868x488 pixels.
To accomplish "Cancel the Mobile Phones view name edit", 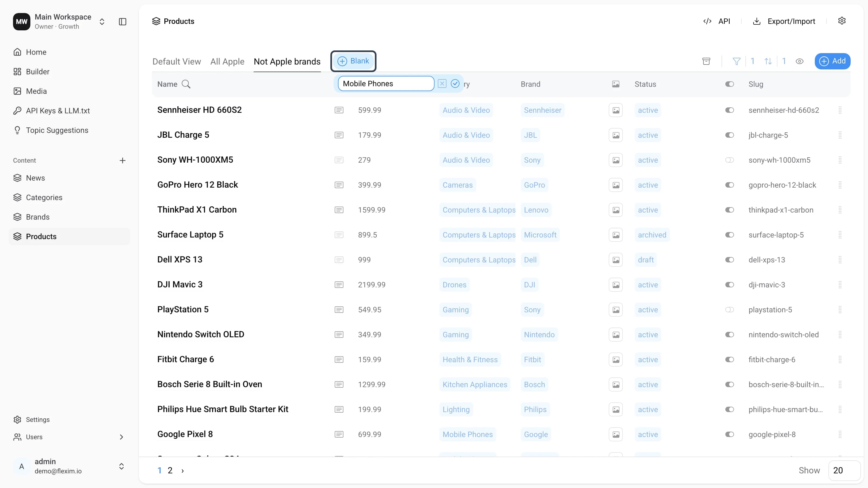I will click(442, 84).
